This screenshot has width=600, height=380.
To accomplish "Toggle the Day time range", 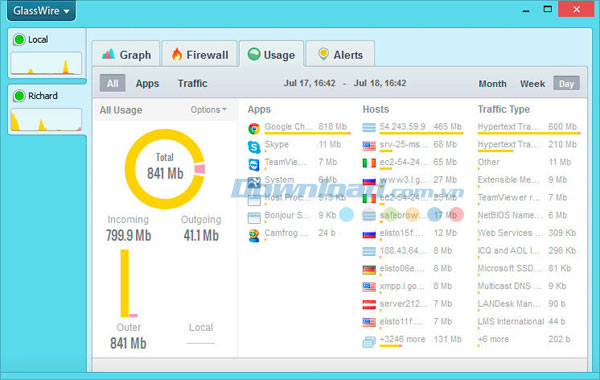I will pyautogui.click(x=566, y=83).
